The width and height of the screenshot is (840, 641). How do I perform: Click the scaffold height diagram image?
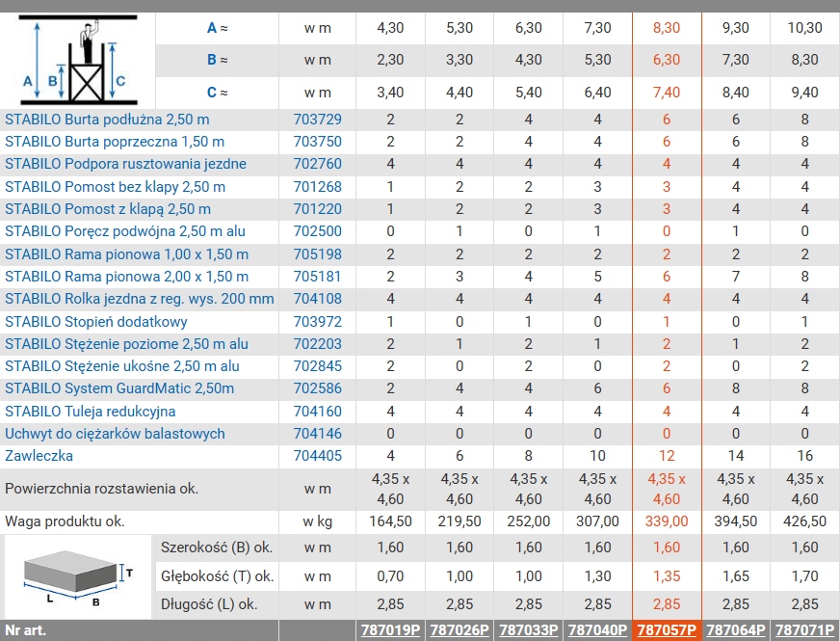[x=78, y=61]
